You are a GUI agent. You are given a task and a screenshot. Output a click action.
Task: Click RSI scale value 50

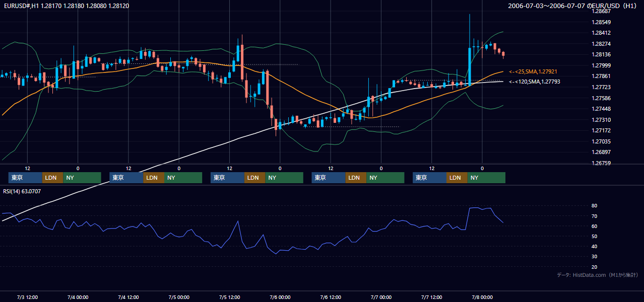[x=595, y=236]
